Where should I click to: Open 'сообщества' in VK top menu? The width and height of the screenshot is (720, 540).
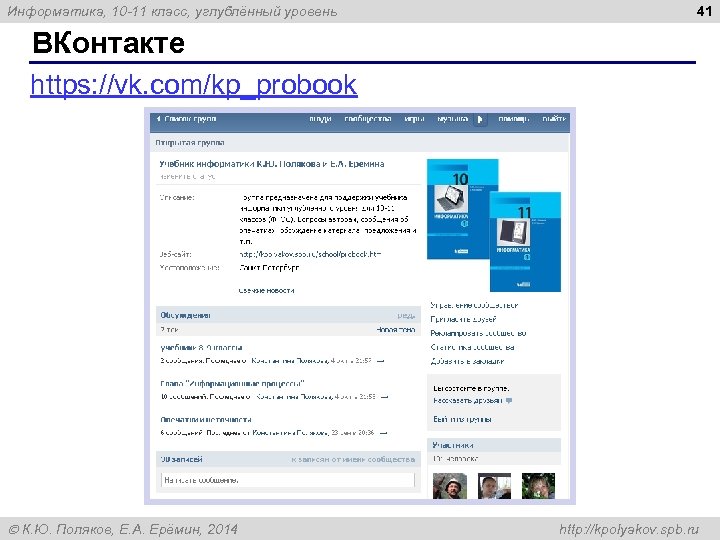(368, 119)
